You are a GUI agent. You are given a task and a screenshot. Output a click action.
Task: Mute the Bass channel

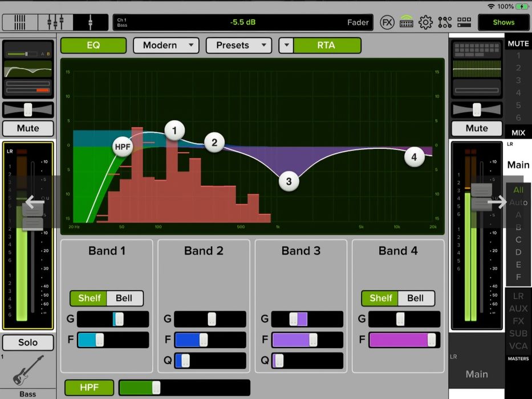[28, 128]
